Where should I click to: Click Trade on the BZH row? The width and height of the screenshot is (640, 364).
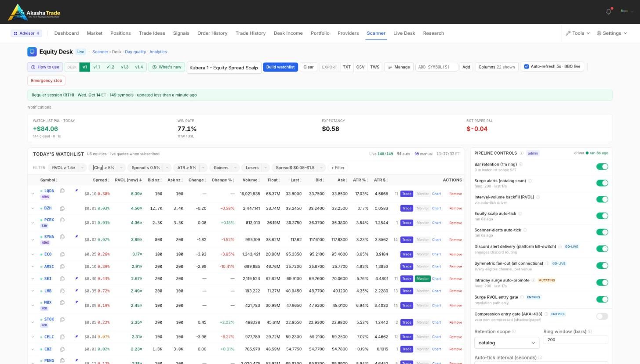coord(407,208)
